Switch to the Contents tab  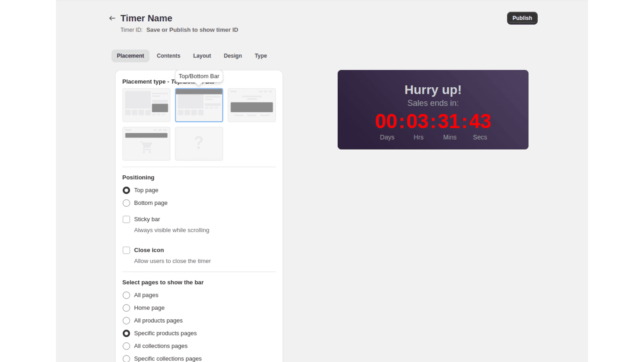[168, 56]
